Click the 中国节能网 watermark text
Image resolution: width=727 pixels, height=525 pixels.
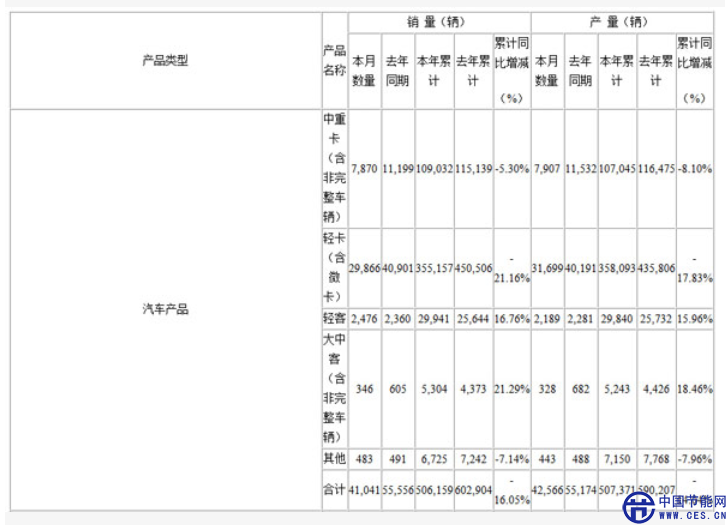click(691, 500)
